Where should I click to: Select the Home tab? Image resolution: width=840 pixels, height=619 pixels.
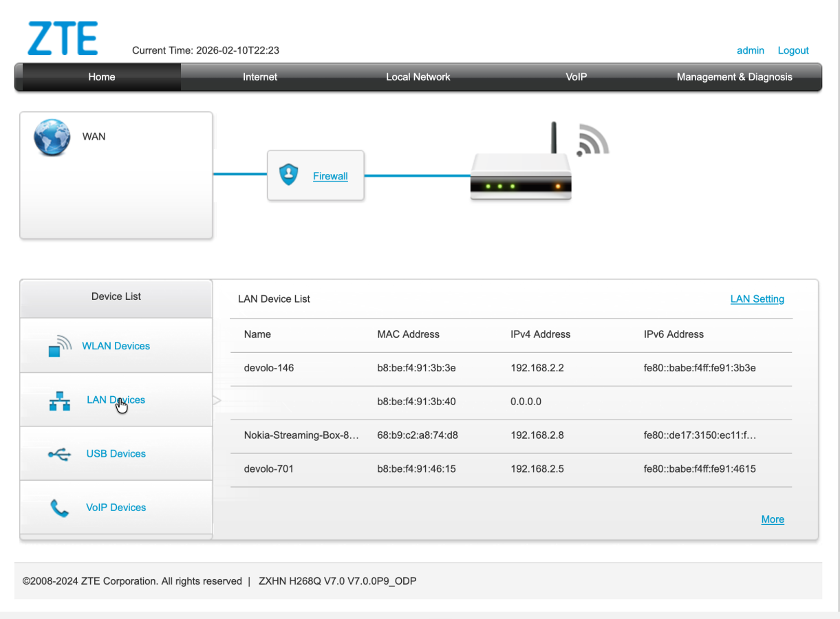point(101,77)
